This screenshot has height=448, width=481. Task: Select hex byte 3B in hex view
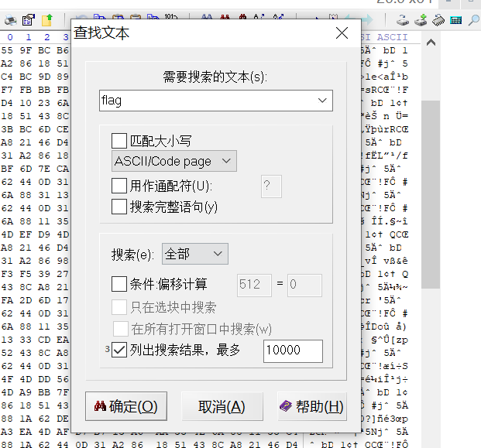[7, 129]
